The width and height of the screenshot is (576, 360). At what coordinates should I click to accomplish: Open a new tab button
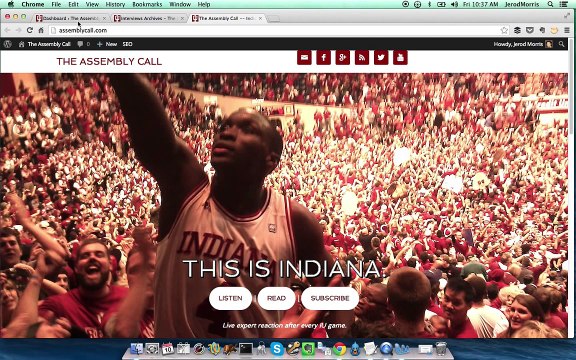coord(273,19)
